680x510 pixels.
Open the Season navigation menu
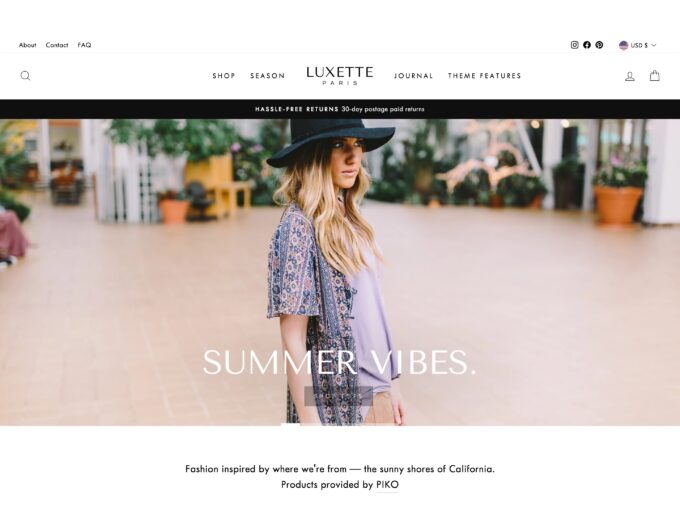(x=268, y=76)
